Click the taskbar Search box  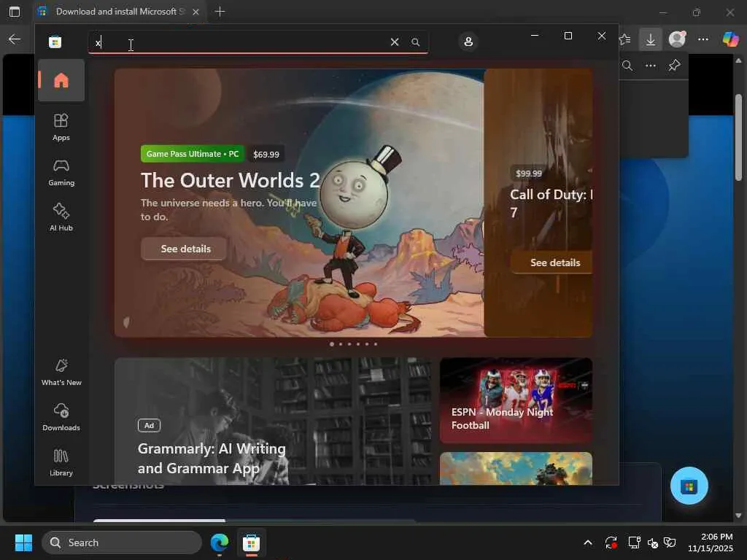122,542
